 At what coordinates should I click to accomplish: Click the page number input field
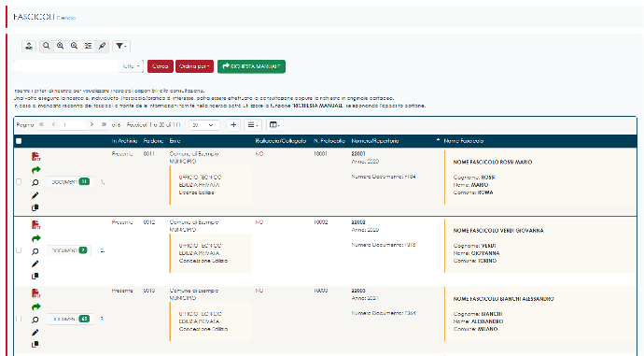coord(73,124)
